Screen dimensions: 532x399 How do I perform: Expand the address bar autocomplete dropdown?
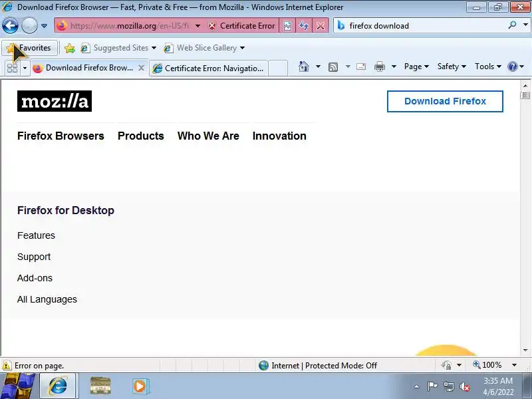coord(198,26)
